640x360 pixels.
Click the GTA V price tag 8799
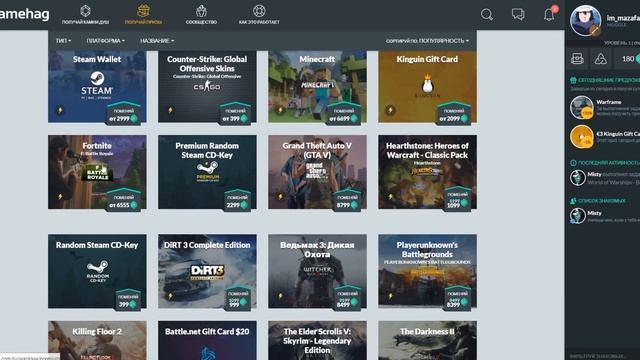347,200
